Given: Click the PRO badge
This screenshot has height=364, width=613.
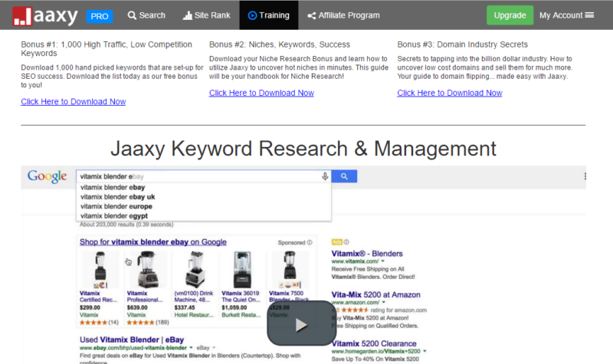Looking at the screenshot, I should 100,16.
